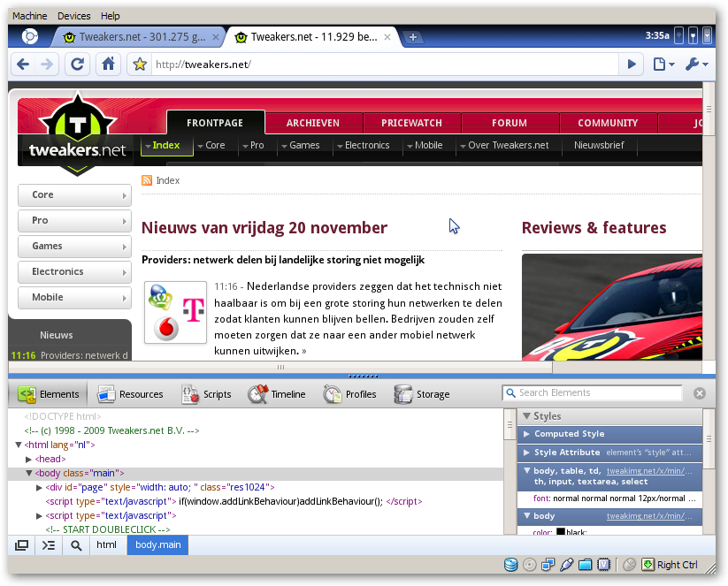Collapse the Styles sidebar section
728x586 pixels.
point(526,416)
